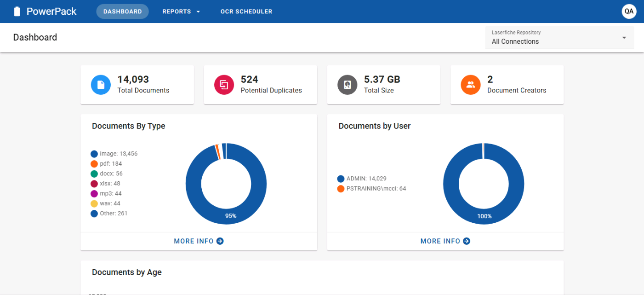Click the red Potential Duplicates icon
Image resolution: width=644 pixels, height=295 pixels.
click(224, 85)
